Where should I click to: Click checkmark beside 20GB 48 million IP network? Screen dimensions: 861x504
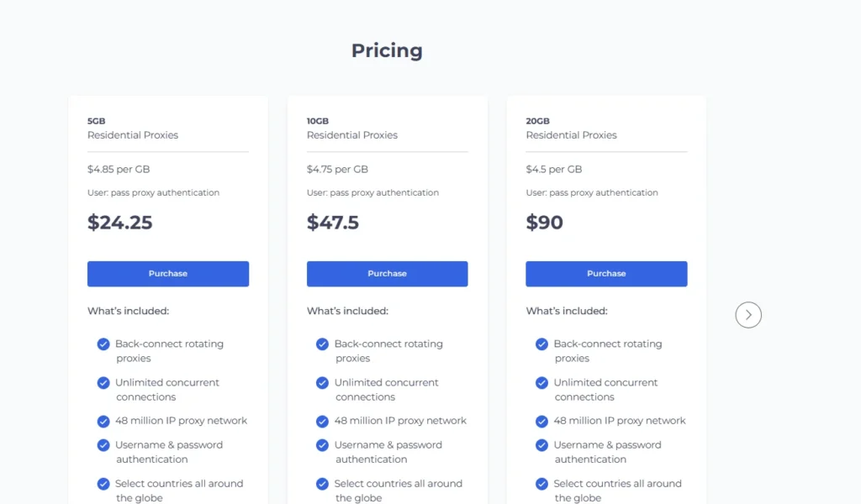(541, 421)
